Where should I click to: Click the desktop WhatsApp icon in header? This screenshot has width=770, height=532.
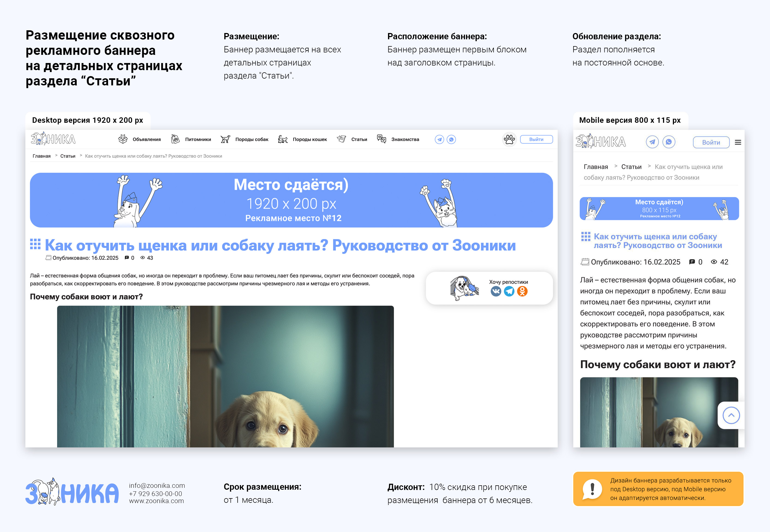[x=451, y=139]
